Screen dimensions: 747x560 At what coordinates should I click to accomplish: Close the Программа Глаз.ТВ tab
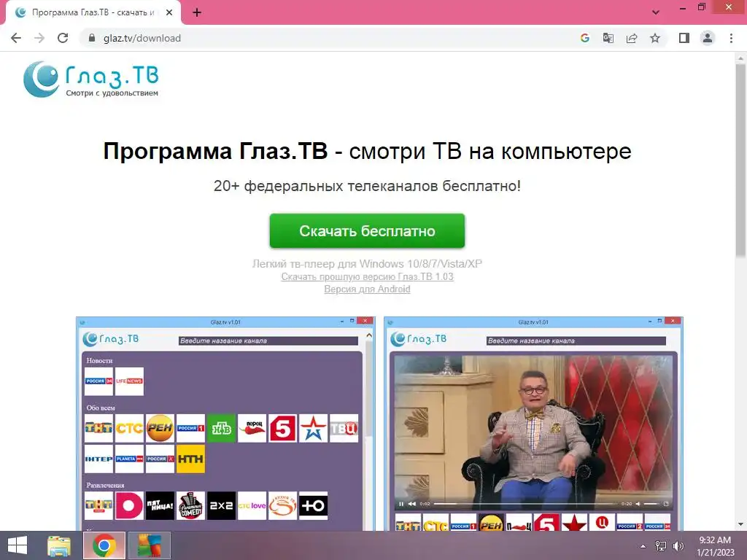coord(169,13)
